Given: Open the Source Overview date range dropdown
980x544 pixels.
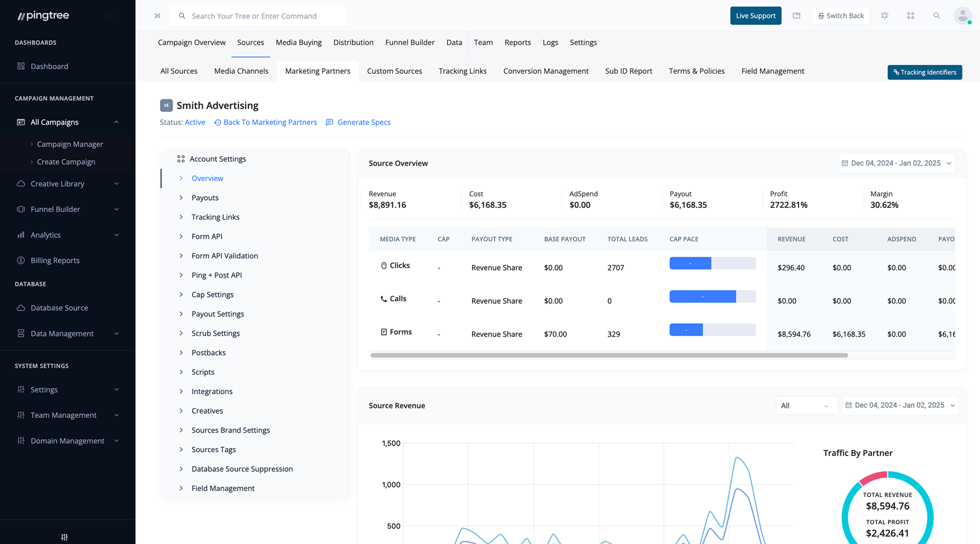Looking at the screenshot, I should click(897, 163).
